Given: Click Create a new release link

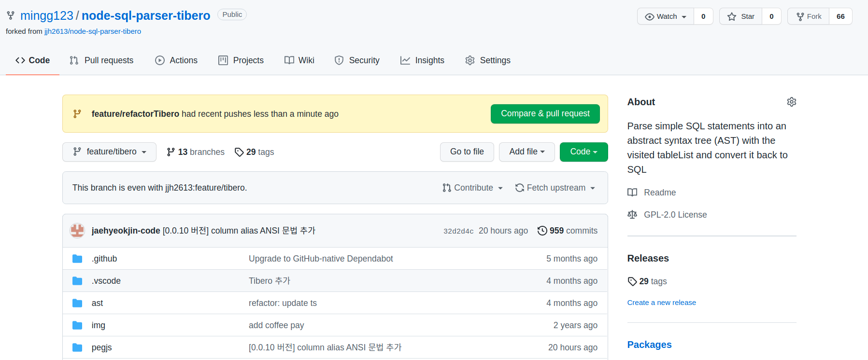Looking at the screenshot, I should 661,303.
